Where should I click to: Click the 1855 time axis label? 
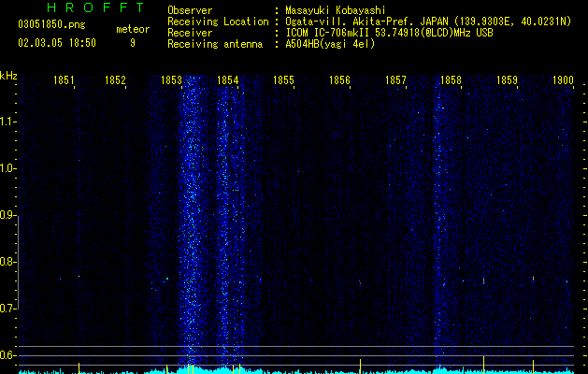pos(283,79)
